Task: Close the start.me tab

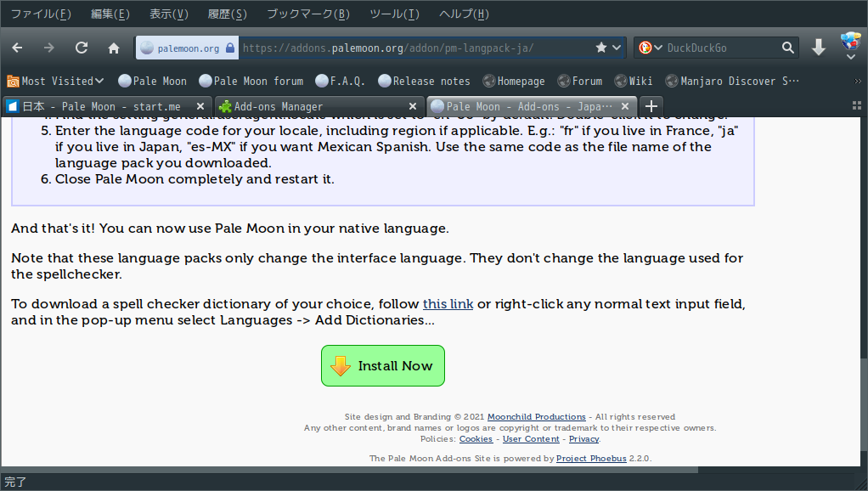Action: [x=200, y=106]
